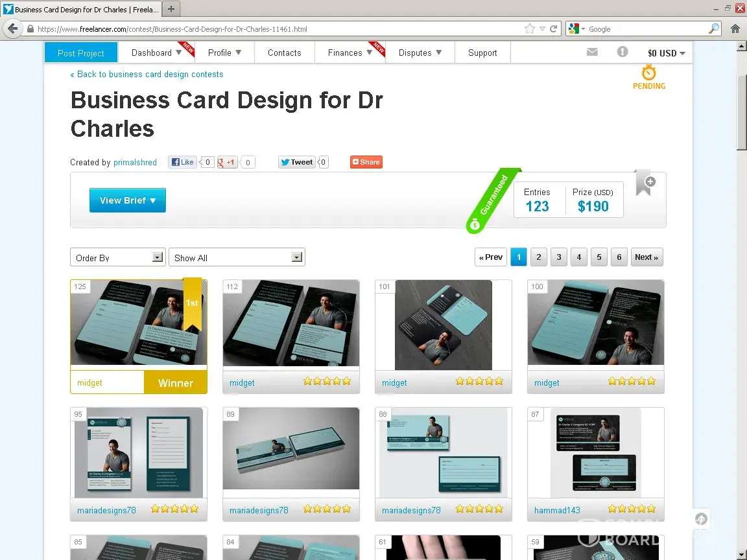This screenshot has height=560, width=747.
Task: Open the Order By dropdown
Action: [x=117, y=257]
